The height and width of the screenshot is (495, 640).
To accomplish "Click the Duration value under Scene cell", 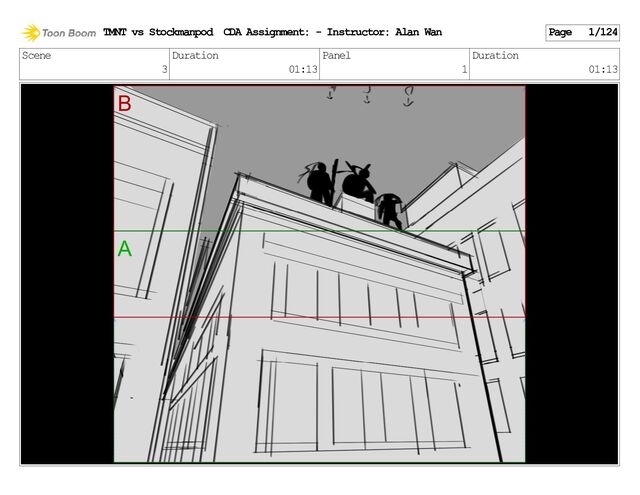I will [303, 69].
